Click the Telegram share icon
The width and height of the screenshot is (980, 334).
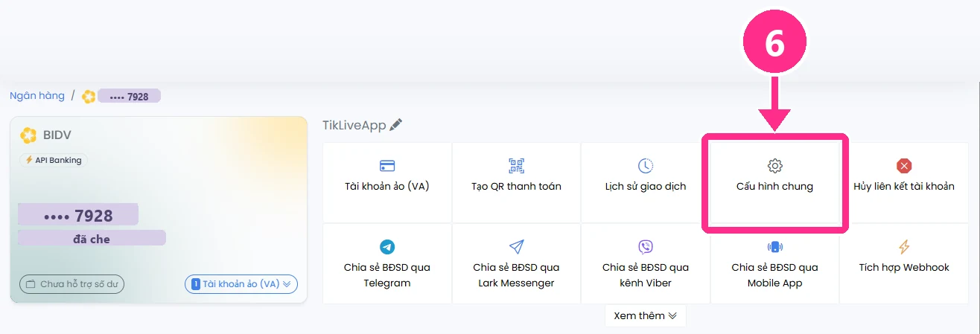pos(387,247)
